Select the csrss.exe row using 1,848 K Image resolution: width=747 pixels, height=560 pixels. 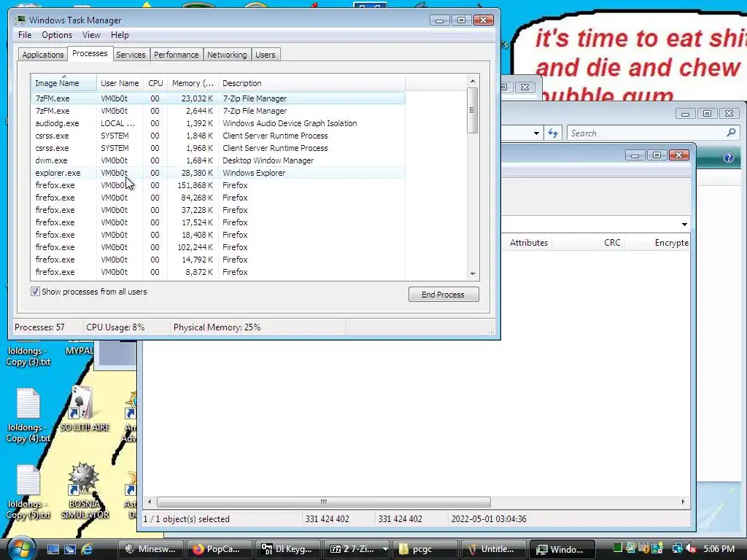coord(218,136)
